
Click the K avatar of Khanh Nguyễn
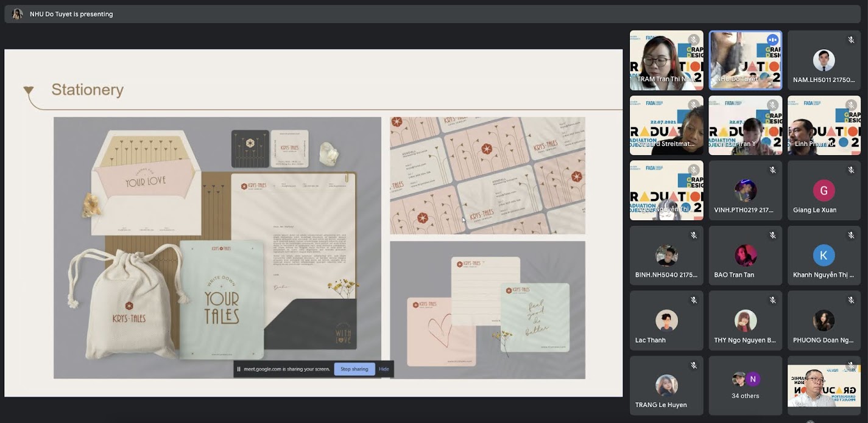pos(824,256)
